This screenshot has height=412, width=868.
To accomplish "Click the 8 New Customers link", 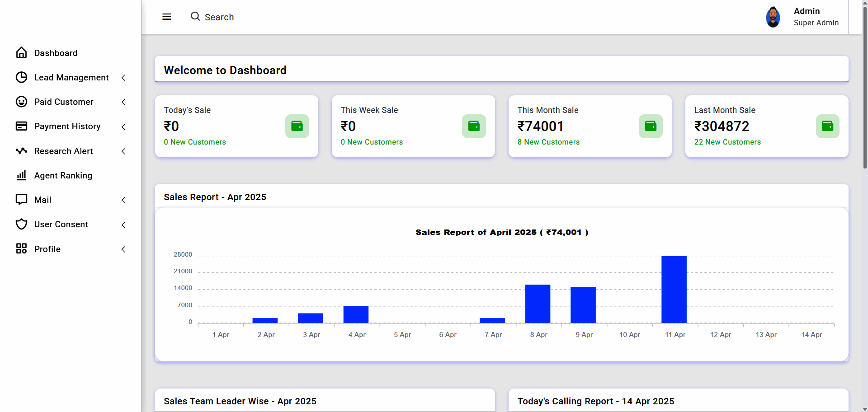I will click(548, 142).
